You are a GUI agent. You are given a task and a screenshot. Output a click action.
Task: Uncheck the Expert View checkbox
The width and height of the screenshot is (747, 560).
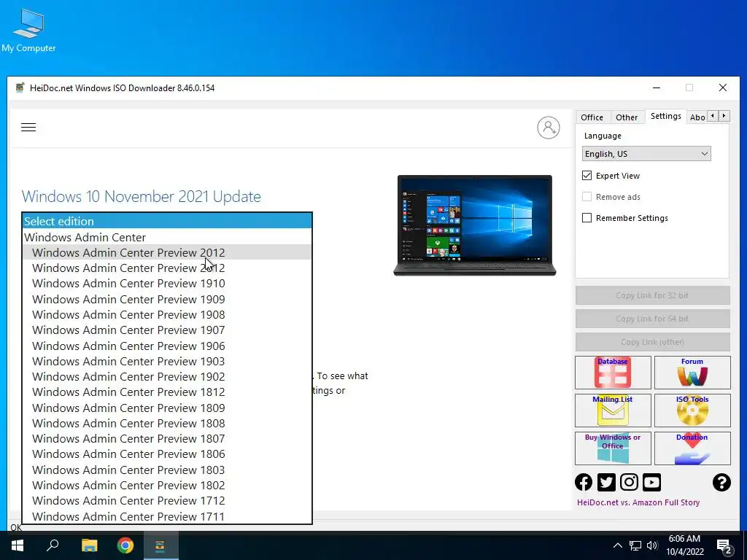[x=587, y=176]
